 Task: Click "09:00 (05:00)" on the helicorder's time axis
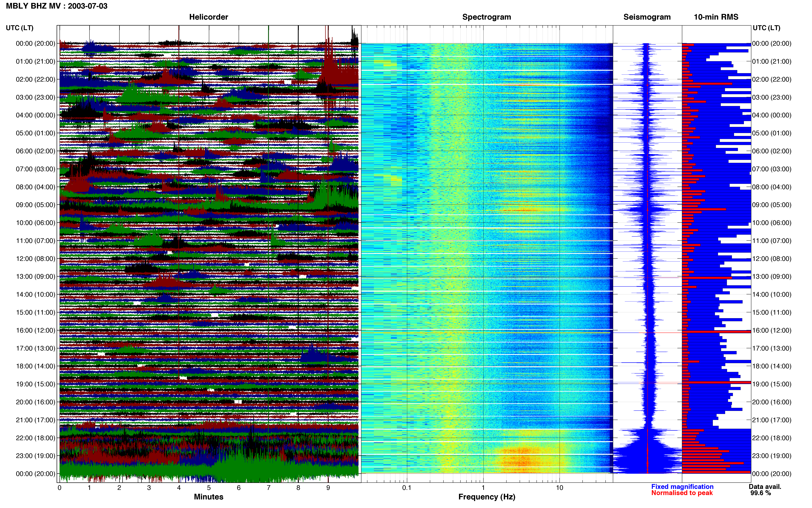click(36, 205)
